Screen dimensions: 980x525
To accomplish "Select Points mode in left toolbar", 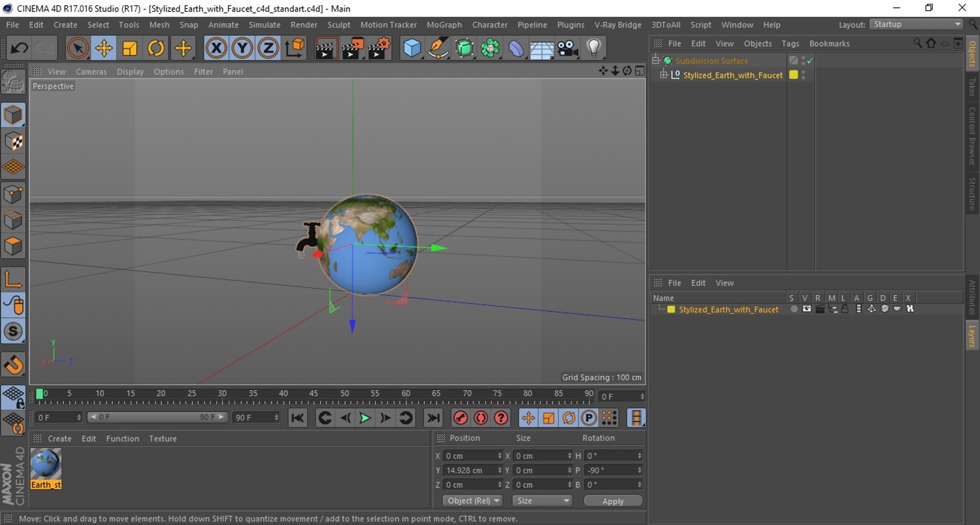I will (13, 195).
